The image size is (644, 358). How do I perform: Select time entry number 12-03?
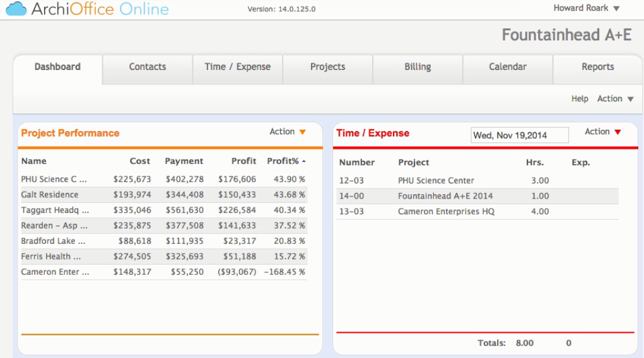[351, 181]
